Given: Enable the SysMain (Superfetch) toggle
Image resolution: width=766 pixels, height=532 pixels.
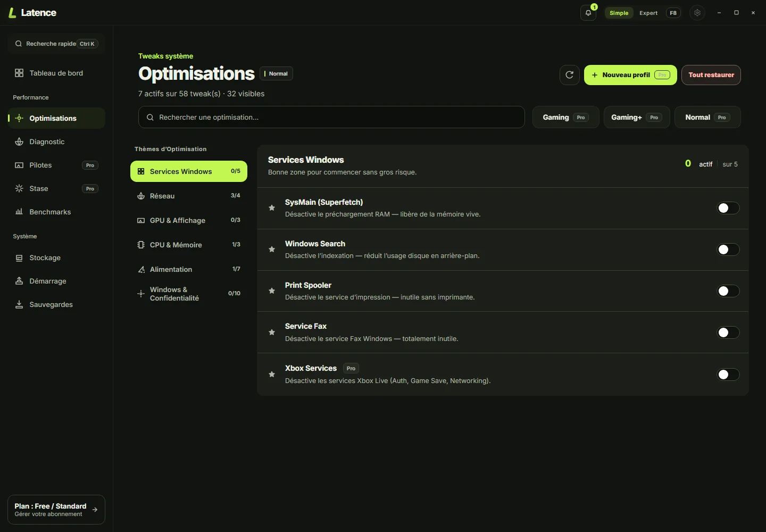Looking at the screenshot, I should tap(728, 208).
